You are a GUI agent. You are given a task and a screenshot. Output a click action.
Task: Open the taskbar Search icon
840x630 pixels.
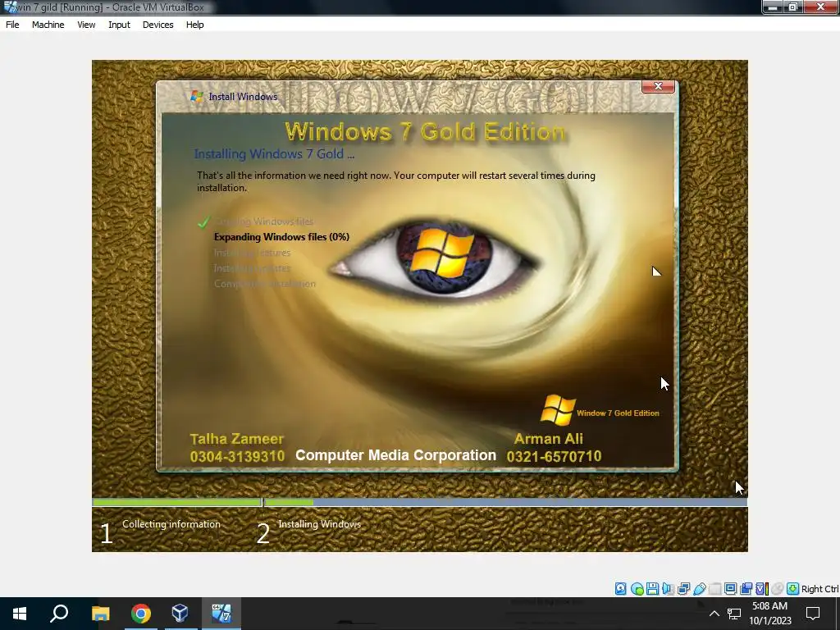pyautogui.click(x=59, y=614)
